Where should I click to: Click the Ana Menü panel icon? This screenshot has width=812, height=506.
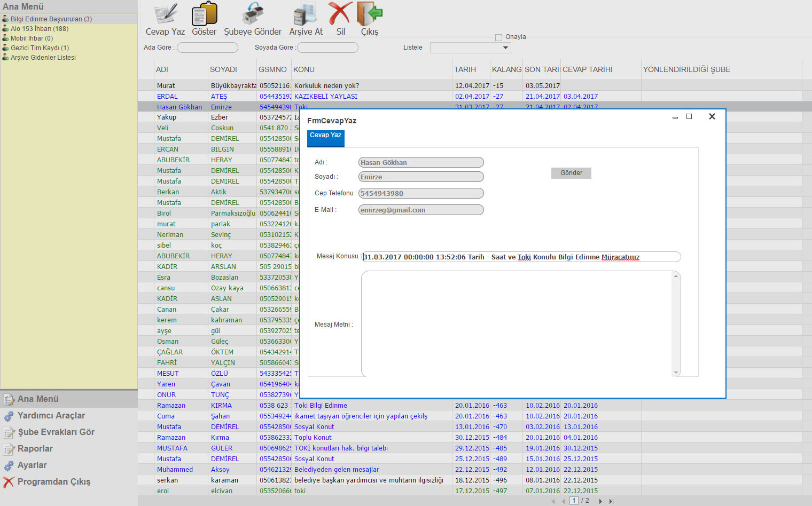(x=9, y=399)
